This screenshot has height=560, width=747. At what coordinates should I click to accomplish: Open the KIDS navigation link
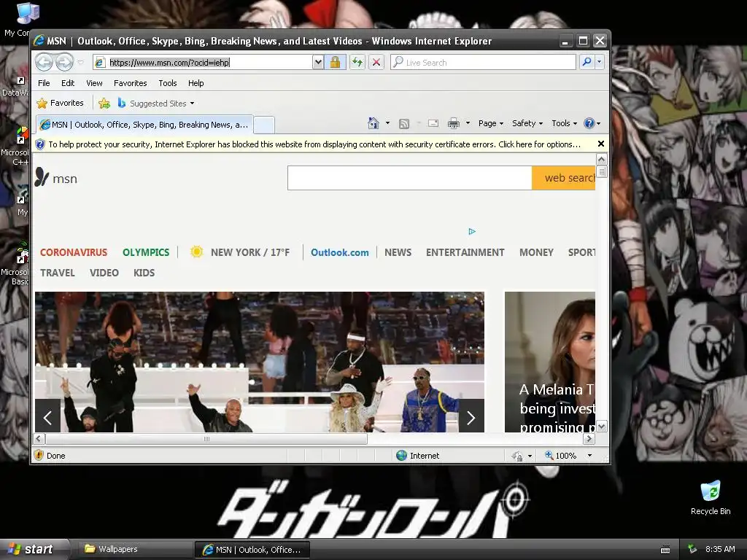click(144, 273)
